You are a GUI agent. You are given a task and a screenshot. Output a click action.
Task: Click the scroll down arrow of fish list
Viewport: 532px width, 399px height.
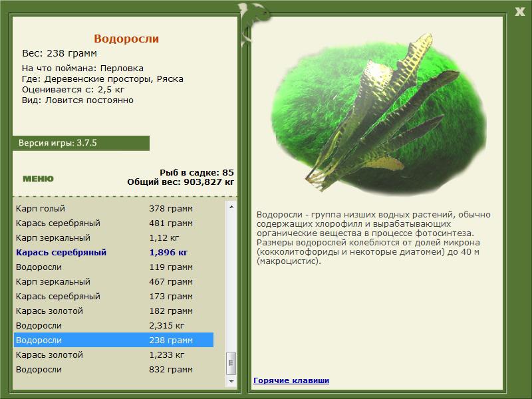click(x=231, y=381)
